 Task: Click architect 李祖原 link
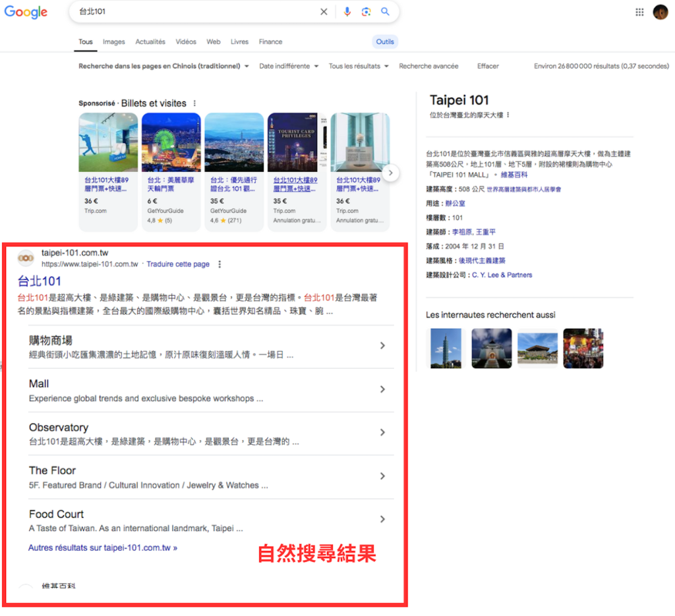pyautogui.click(x=461, y=232)
